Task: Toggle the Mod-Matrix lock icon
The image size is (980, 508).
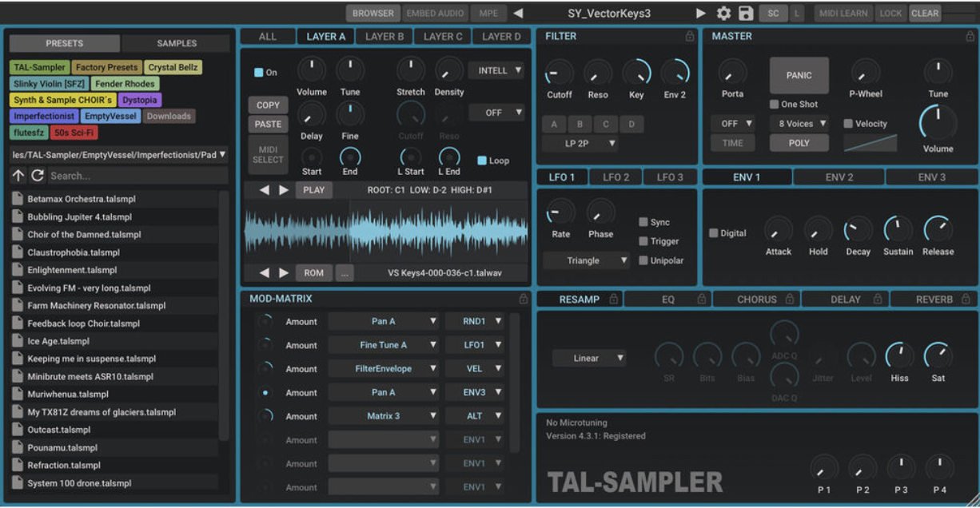Action: [524, 299]
